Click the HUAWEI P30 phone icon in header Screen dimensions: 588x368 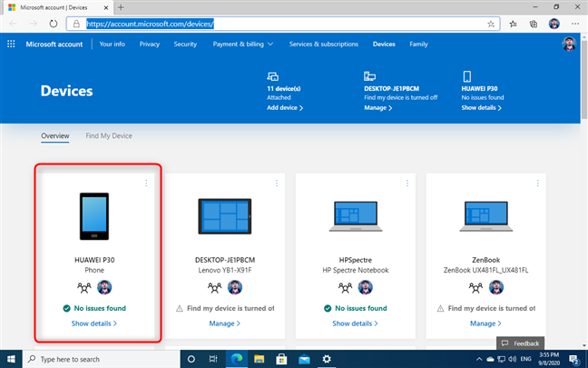pos(467,76)
